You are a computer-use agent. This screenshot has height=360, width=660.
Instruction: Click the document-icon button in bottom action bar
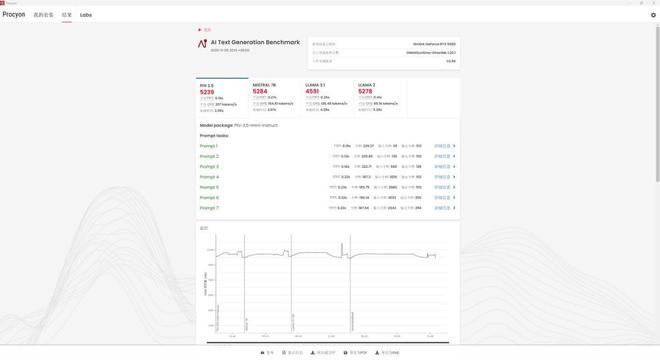(x=292, y=352)
